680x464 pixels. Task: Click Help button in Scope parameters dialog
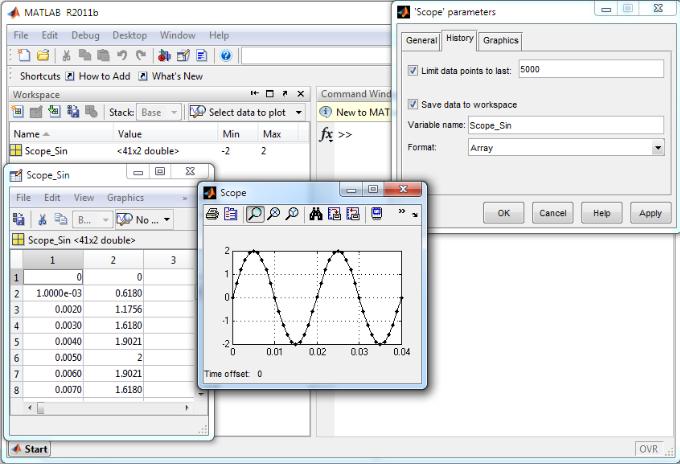[602, 213]
